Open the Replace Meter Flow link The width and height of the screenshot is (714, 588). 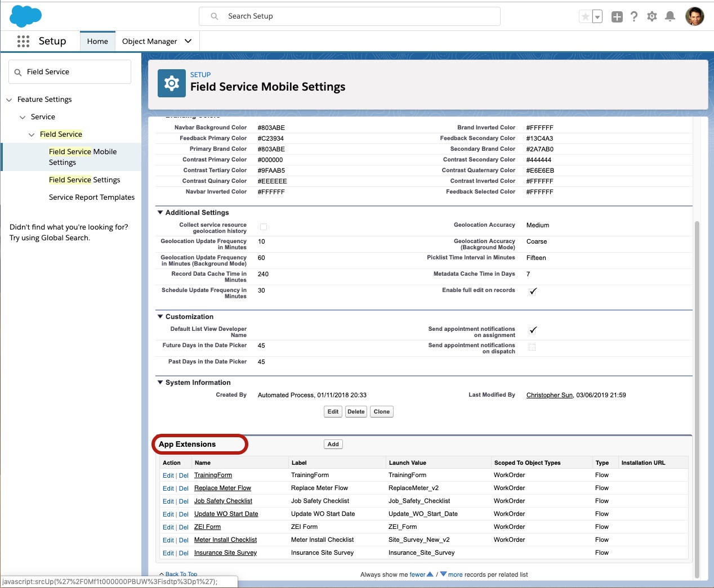coord(222,488)
